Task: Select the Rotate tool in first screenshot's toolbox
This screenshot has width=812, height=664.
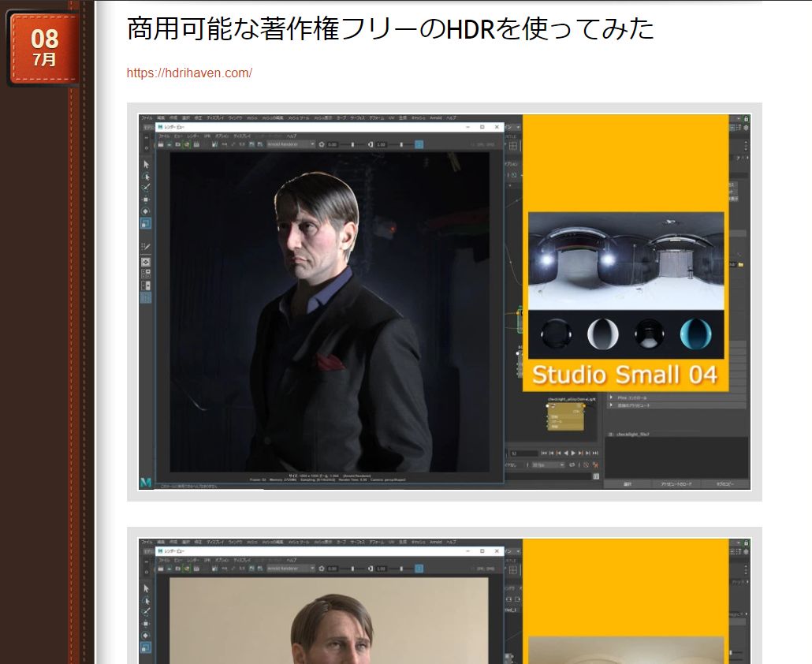Action: click(x=146, y=211)
